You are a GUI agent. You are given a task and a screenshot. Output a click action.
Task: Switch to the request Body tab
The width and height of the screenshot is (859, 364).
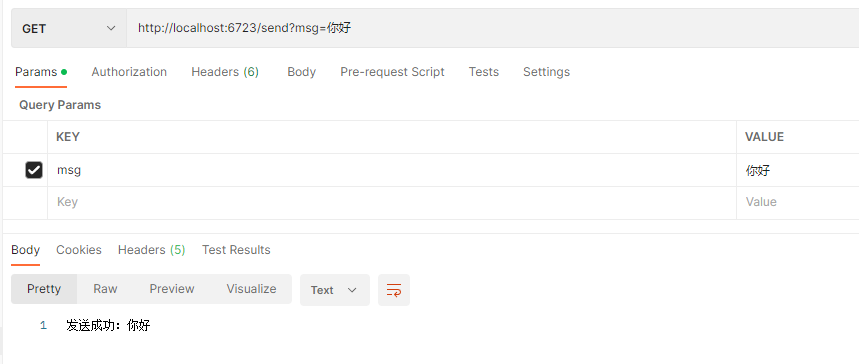pyautogui.click(x=301, y=72)
